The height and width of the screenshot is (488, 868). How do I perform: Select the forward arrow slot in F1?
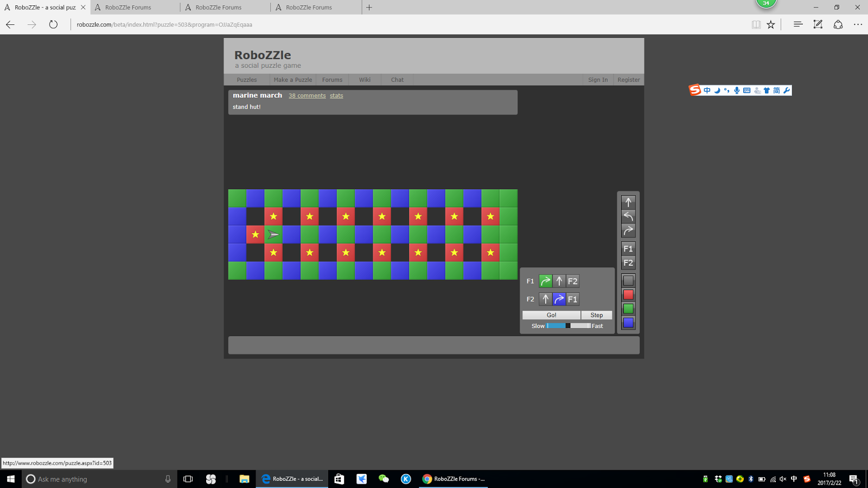point(559,281)
